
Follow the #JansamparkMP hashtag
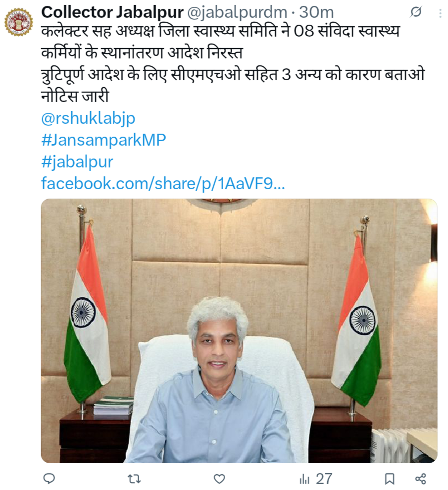pos(103,140)
